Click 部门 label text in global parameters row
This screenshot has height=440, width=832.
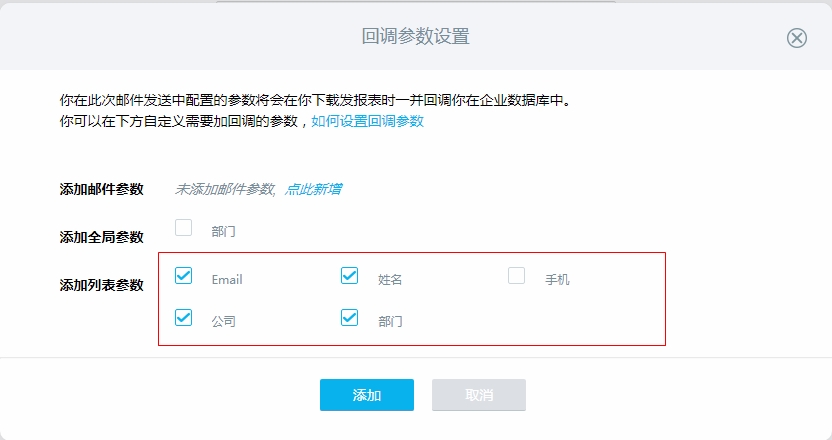point(223,231)
